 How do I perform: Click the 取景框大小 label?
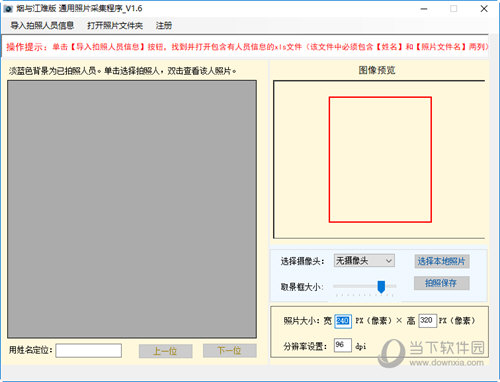click(x=302, y=287)
